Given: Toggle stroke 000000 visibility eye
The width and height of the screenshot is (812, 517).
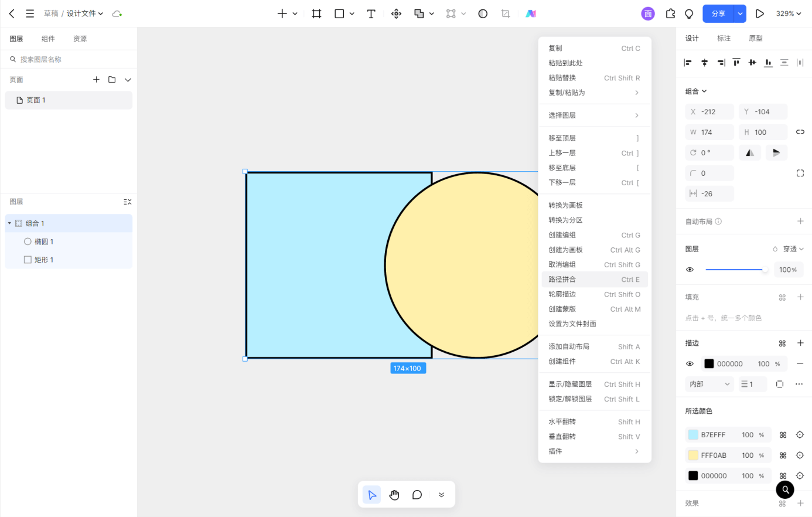Looking at the screenshot, I should (x=690, y=363).
